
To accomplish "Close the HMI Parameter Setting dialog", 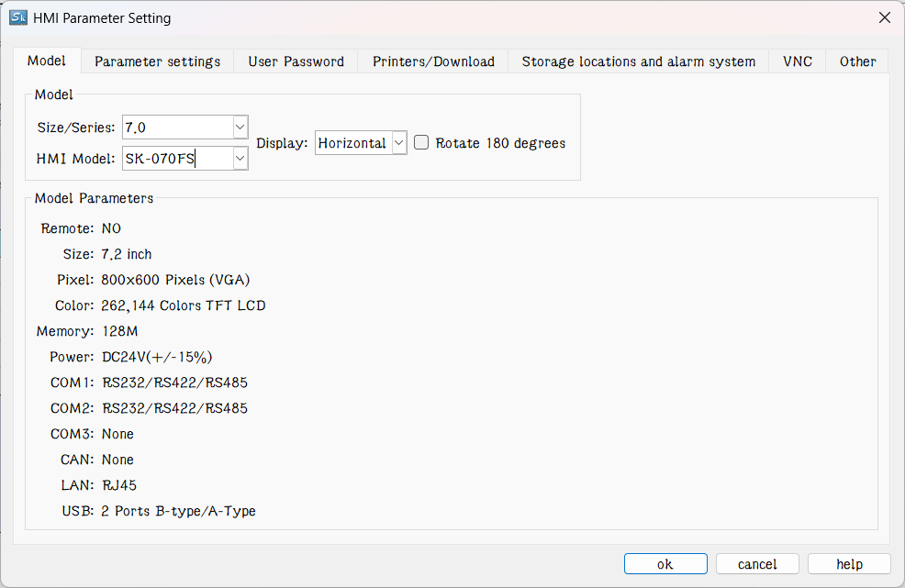I will (884, 17).
